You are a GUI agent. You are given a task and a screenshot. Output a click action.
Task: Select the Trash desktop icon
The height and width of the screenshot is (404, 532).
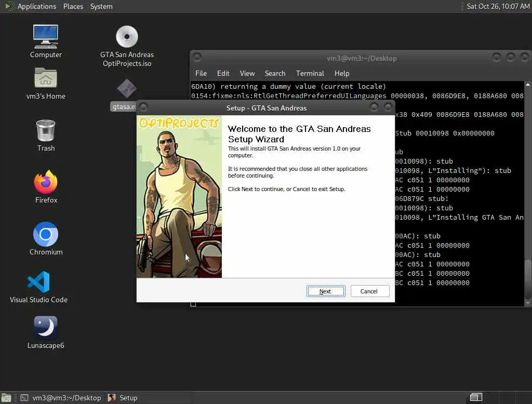tap(46, 136)
